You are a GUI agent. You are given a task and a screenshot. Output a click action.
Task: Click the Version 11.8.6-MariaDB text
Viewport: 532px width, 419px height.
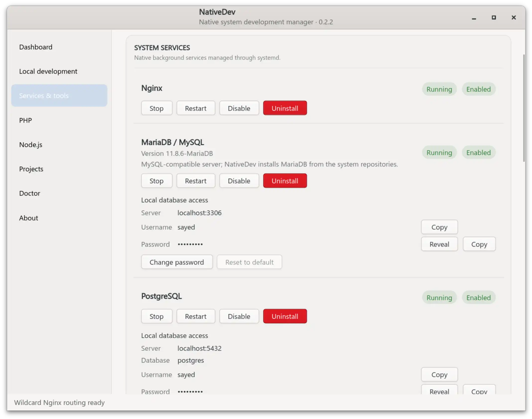coord(177,153)
